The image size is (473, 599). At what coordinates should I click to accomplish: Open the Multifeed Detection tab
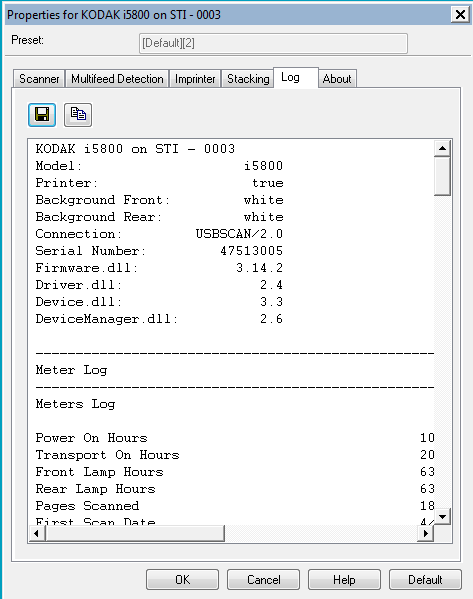point(117,79)
